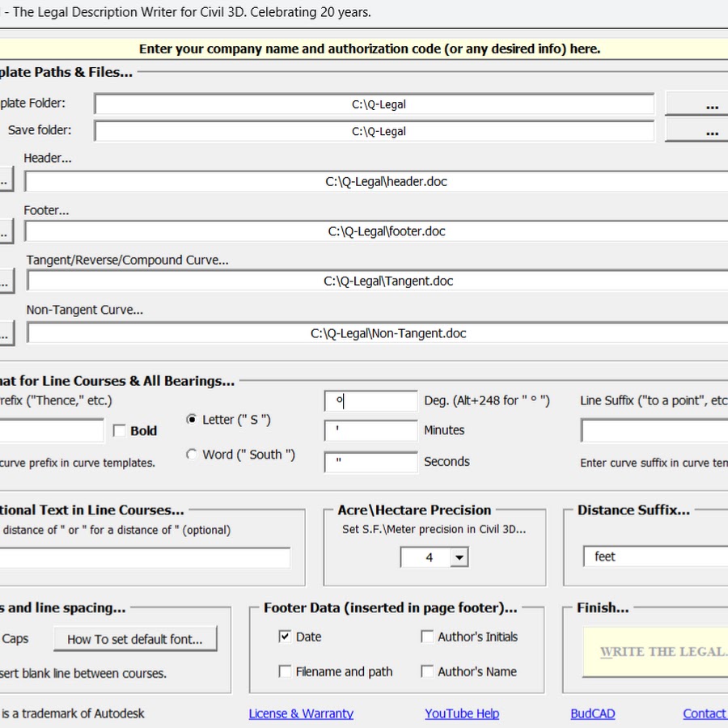Click the Footer file path field

click(x=376, y=231)
